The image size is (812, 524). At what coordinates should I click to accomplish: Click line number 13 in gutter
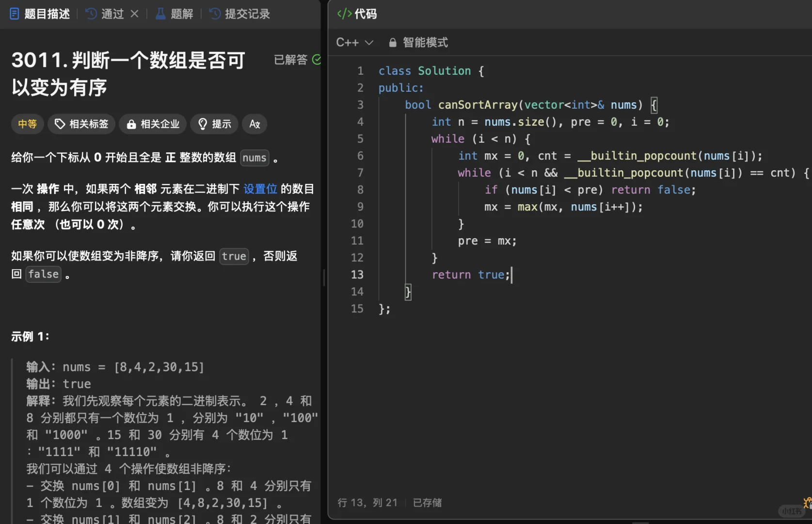pos(357,275)
